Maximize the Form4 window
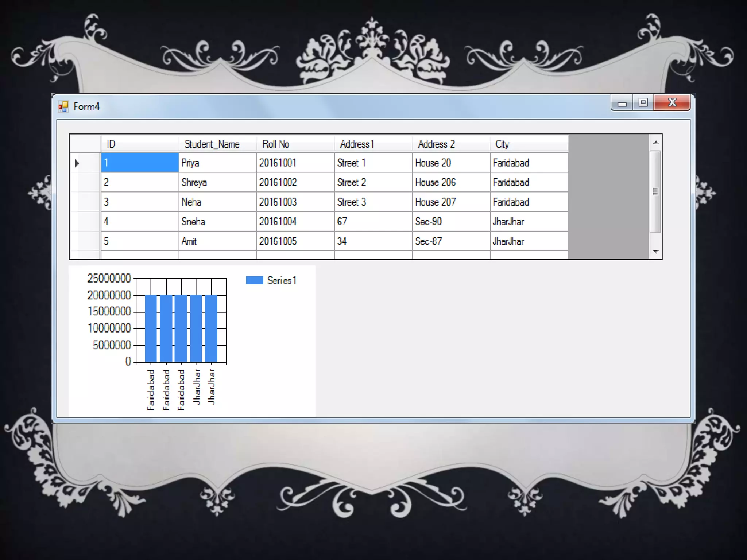The image size is (747, 560). 643,103
